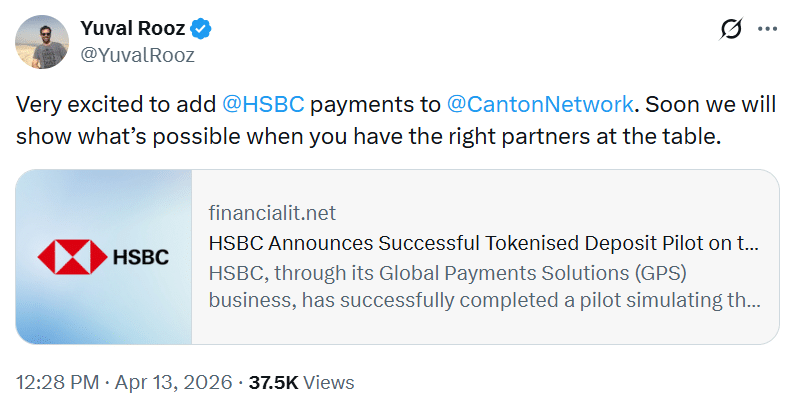Follow the @CantonNetwork mention link
This screenshot has width=799, height=408.
540,104
